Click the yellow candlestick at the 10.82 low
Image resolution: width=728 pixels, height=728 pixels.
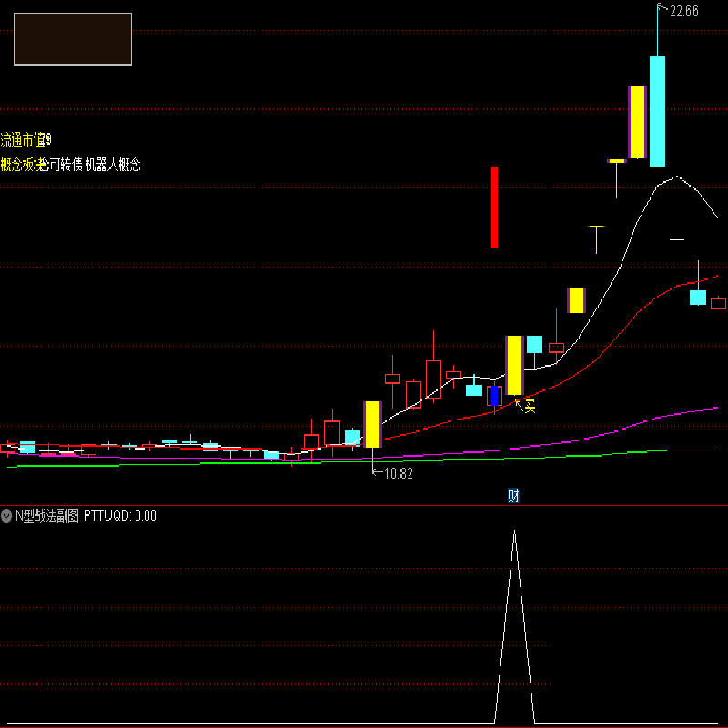tap(371, 424)
